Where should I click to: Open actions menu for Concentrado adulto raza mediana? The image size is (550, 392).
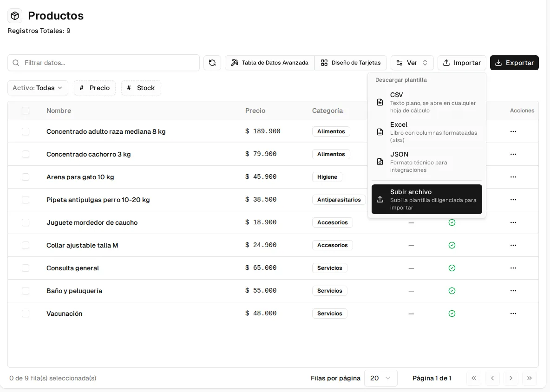(513, 131)
